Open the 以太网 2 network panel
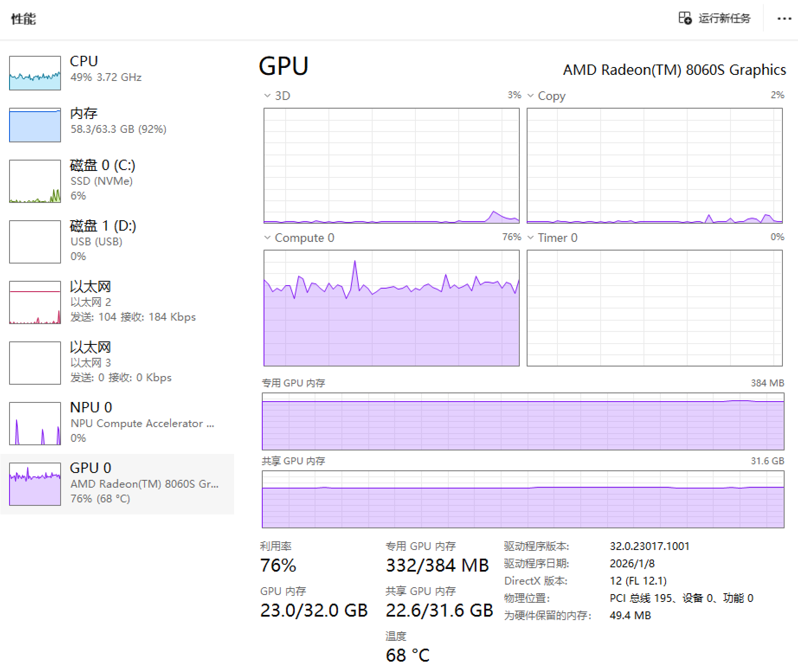Image resolution: width=798 pixels, height=672 pixels. pyautogui.click(x=117, y=302)
